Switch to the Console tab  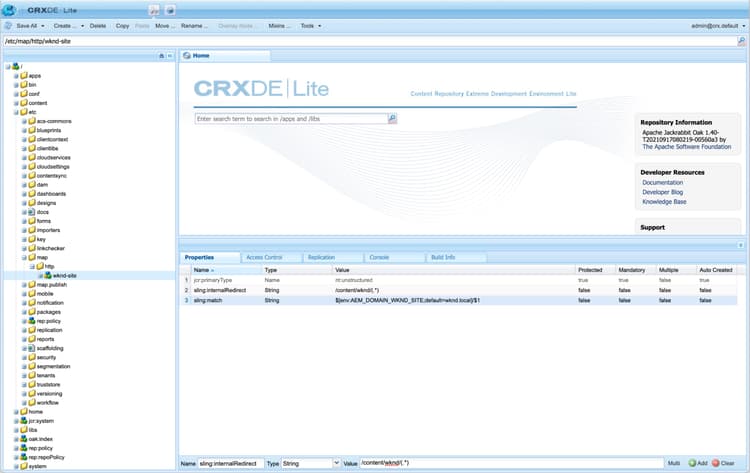[x=395, y=257]
